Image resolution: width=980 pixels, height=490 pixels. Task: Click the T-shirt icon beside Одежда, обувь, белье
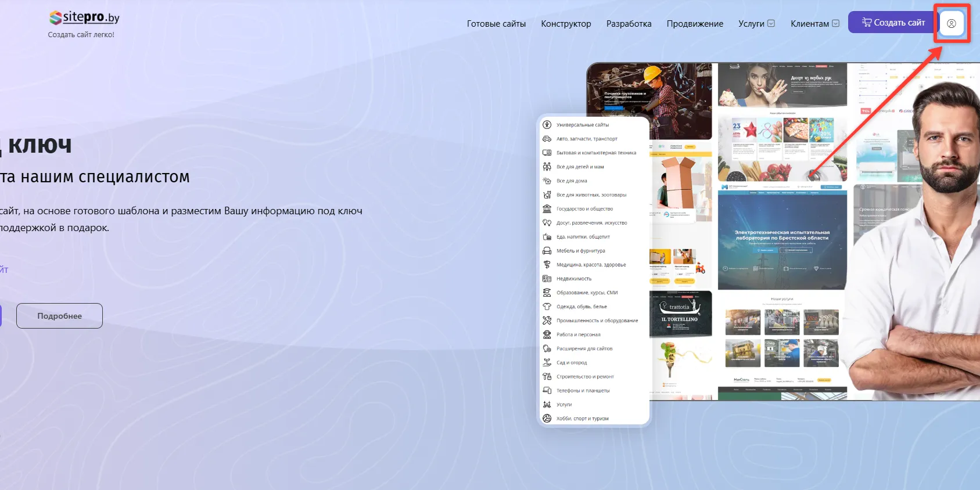(x=547, y=307)
